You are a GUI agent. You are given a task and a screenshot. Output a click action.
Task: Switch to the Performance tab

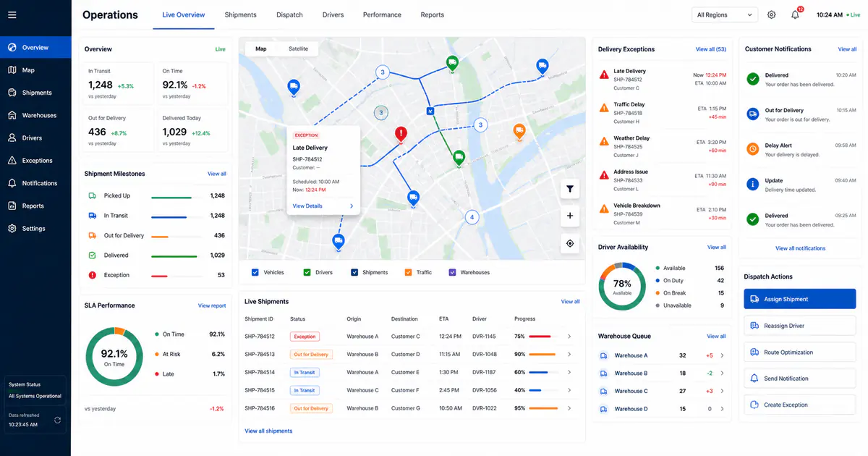[382, 14]
